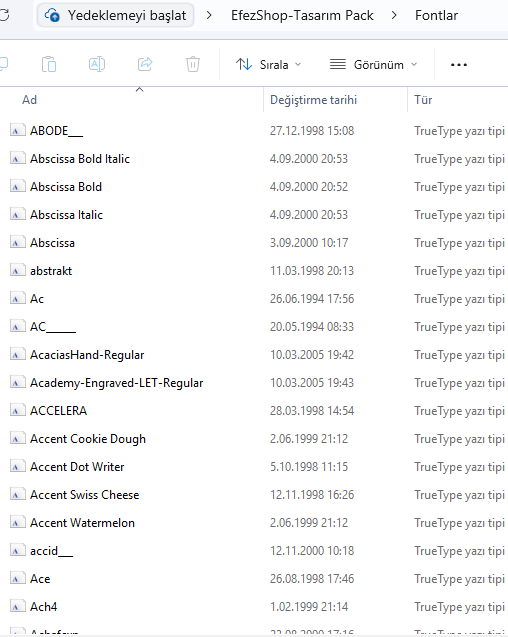This screenshot has width=508, height=637.
Task: Click the Share icon in toolbar
Action: click(145, 64)
